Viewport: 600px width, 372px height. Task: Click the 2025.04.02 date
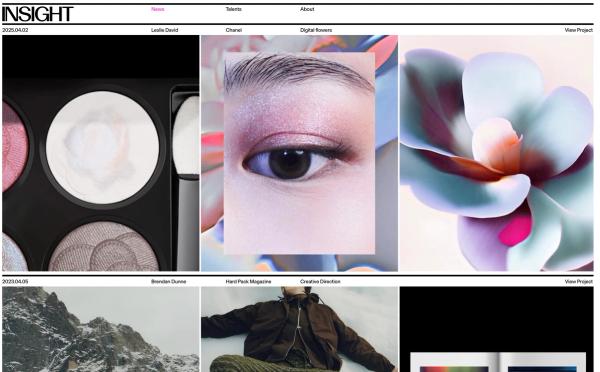[x=15, y=30]
